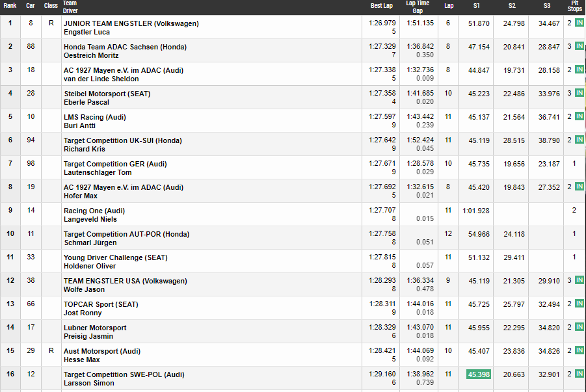Select driver name Richard Kris
The width and height of the screenshot is (586, 392).
tap(85, 149)
